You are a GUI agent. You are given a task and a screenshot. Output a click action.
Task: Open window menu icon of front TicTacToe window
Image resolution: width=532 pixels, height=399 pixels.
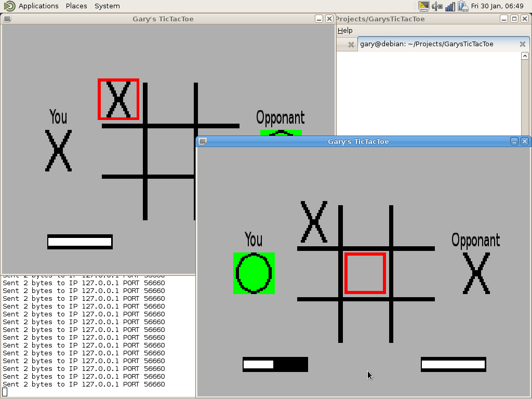(x=203, y=141)
